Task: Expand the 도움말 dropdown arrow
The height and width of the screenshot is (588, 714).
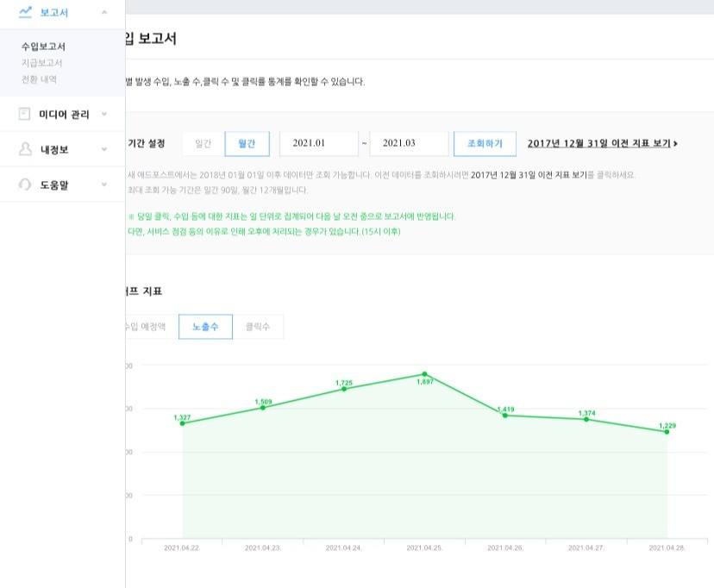Action: coord(104,185)
